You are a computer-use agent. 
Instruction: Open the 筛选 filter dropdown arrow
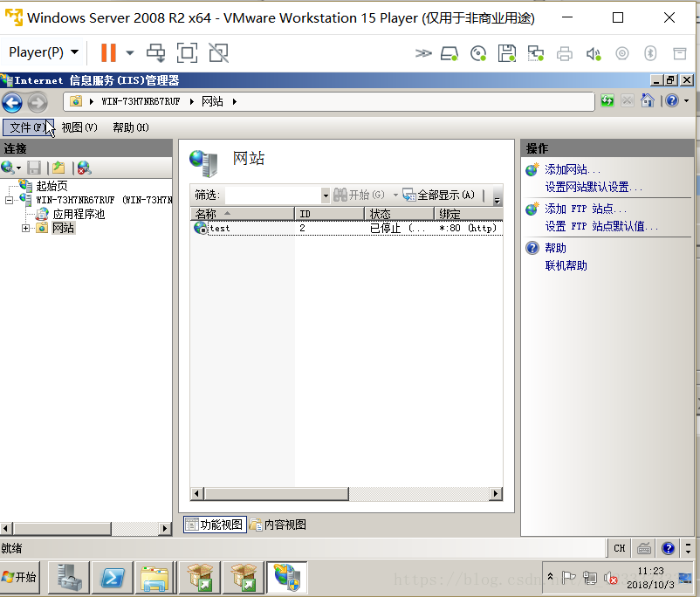tap(326, 196)
